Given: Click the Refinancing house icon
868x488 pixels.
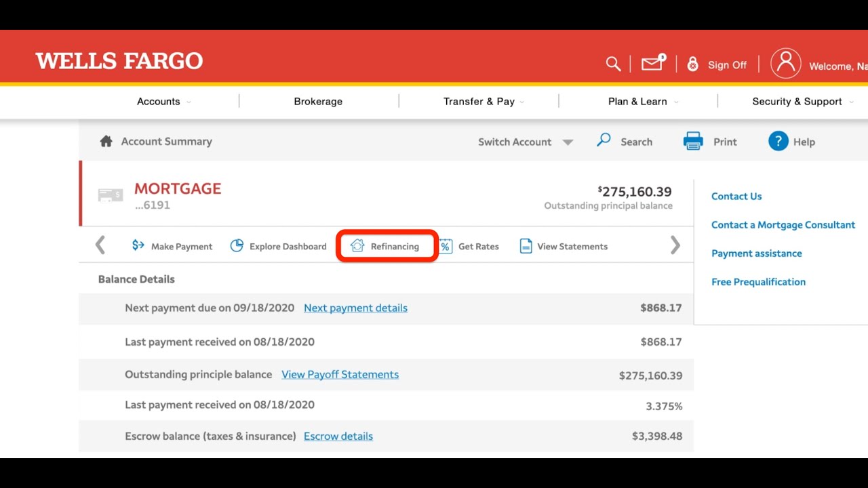Looking at the screenshot, I should pos(357,245).
